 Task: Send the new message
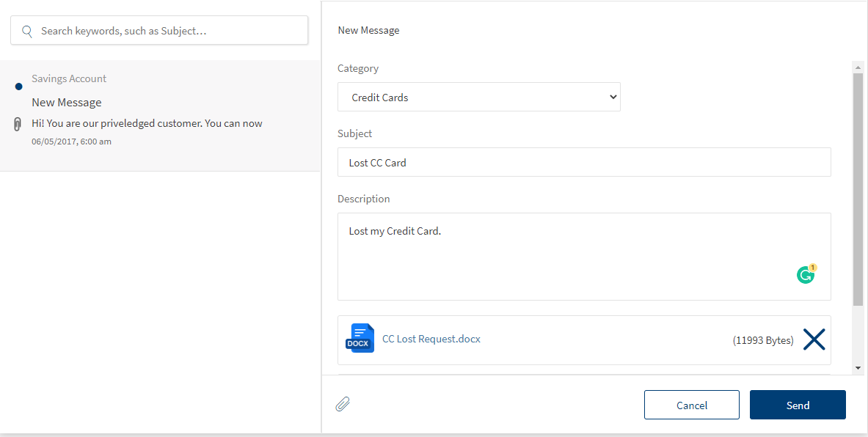click(x=798, y=405)
